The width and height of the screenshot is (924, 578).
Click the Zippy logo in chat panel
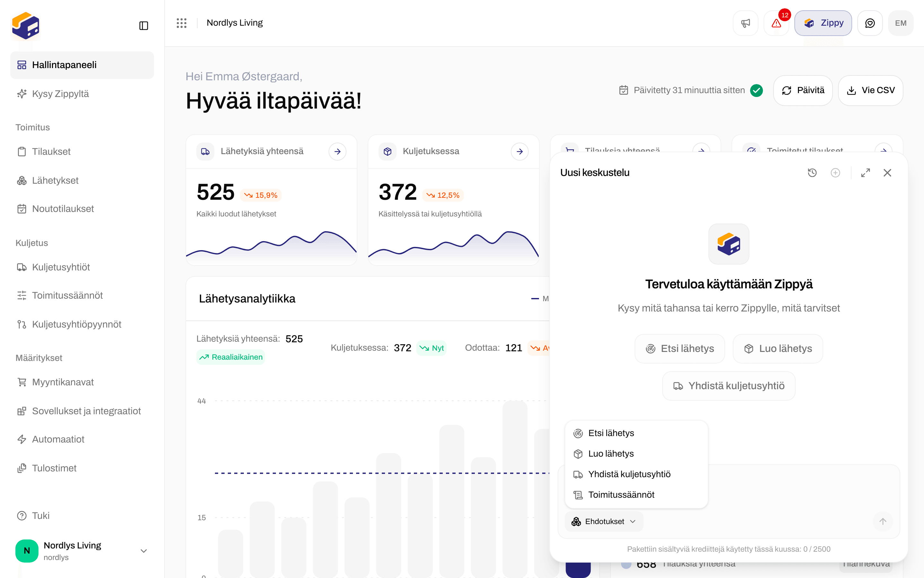pyautogui.click(x=729, y=244)
